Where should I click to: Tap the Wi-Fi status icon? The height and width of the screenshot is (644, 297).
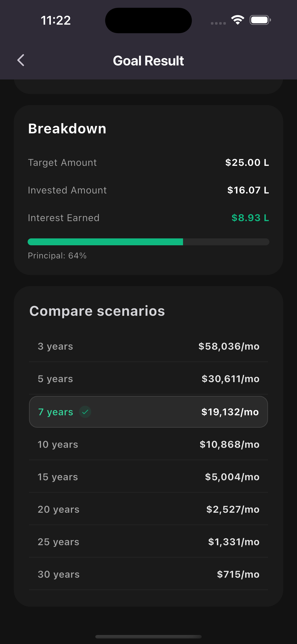238,20
